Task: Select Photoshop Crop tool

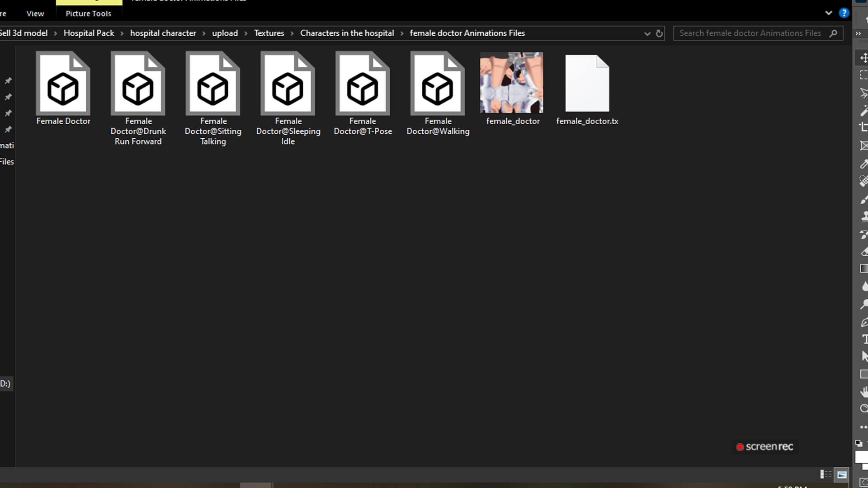Action: coord(863,128)
